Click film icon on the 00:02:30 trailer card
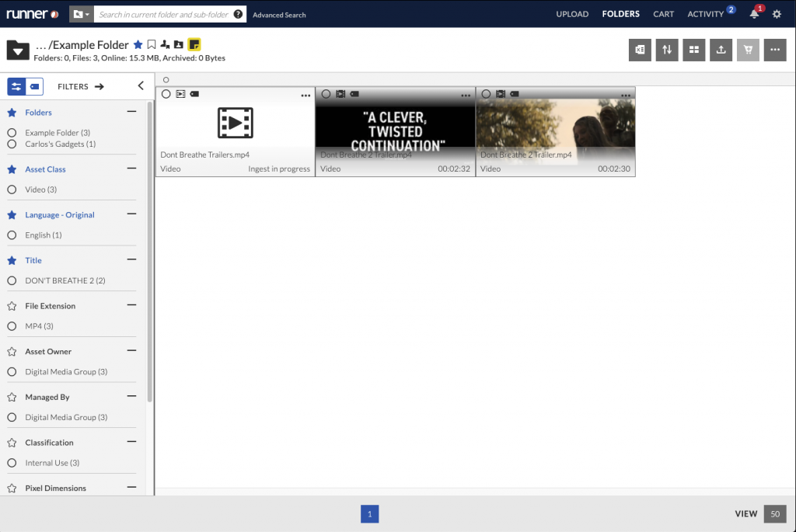 coord(501,94)
